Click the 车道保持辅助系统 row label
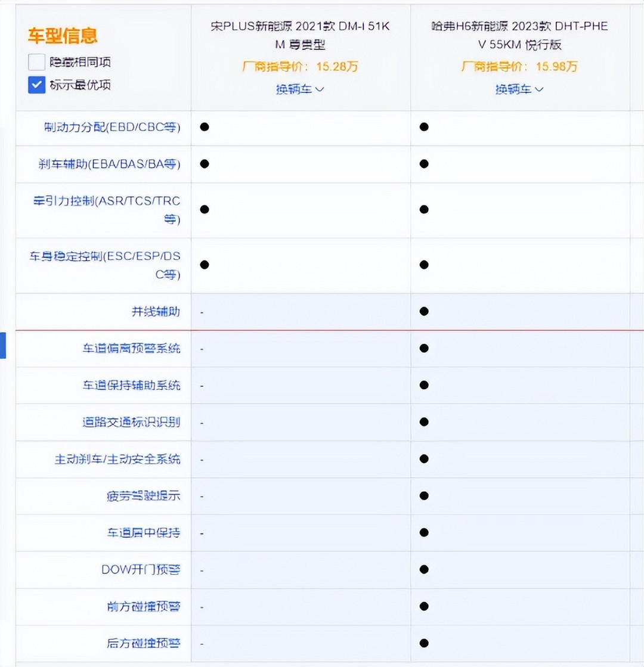The height and width of the screenshot is (667, 644). tap(132, 385)
